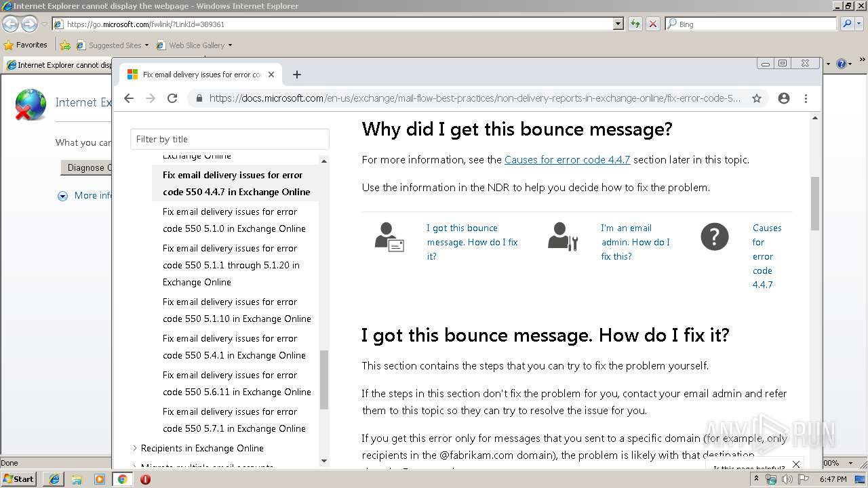Open the Causes for error code 4.4.7 inline link

pos(567,160)
